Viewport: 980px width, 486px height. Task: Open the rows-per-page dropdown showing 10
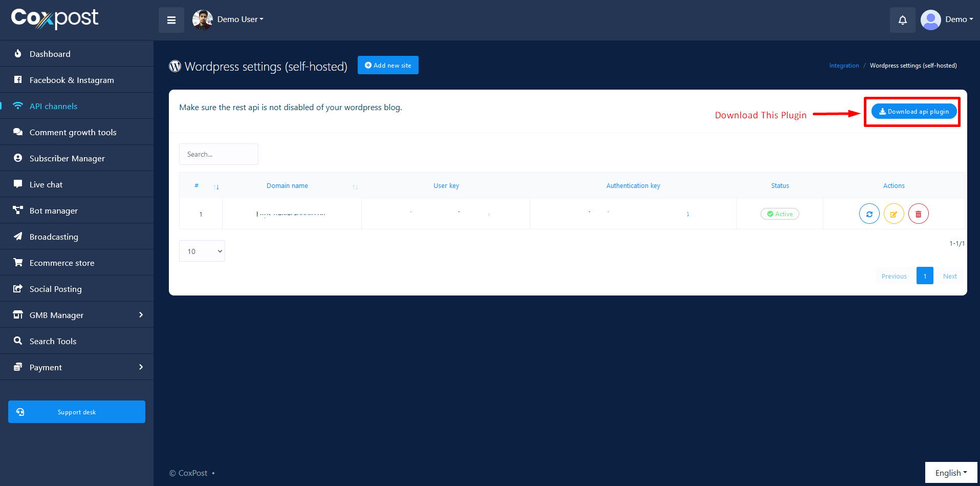202,251
